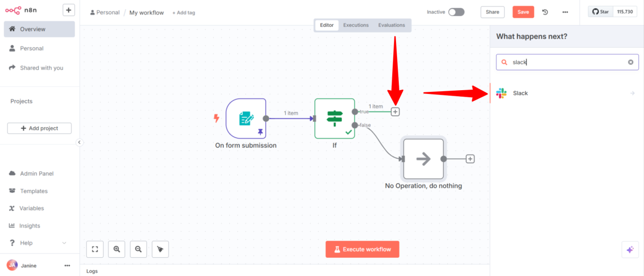Switch to the Evaluations tab

pyautogui.click(x=391, y=25)
